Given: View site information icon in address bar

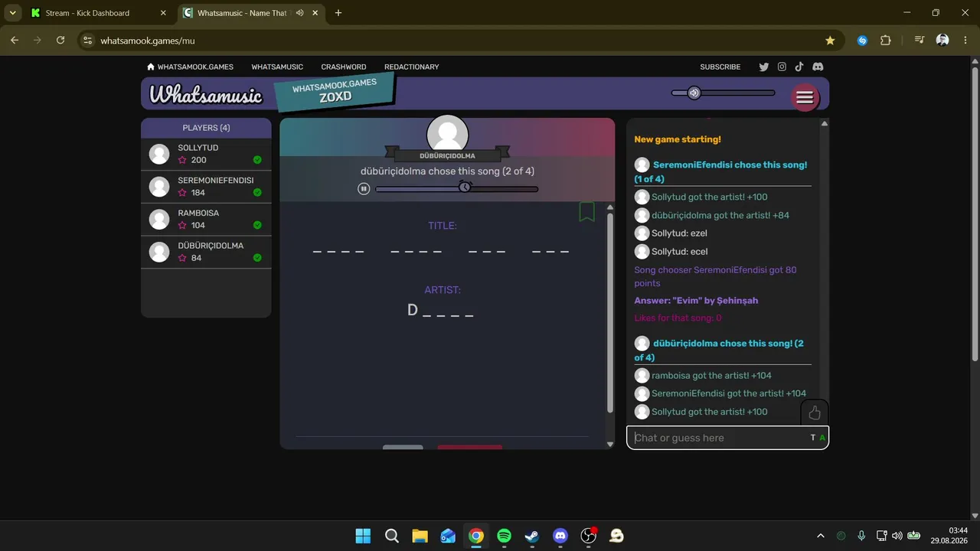Looking at the screenshot, I should [87, 41].
